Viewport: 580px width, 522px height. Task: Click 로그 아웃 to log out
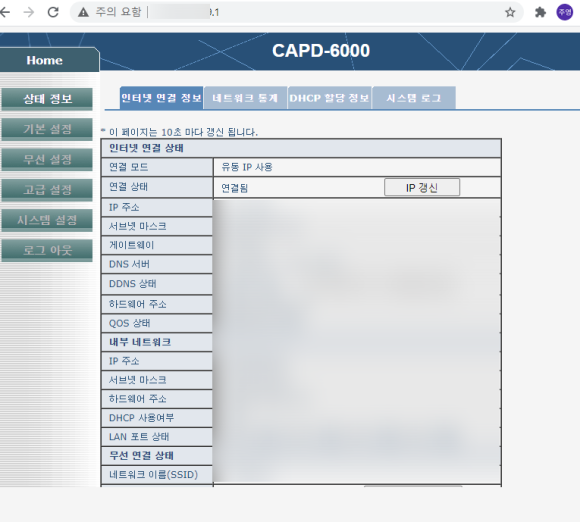[47, 250]
